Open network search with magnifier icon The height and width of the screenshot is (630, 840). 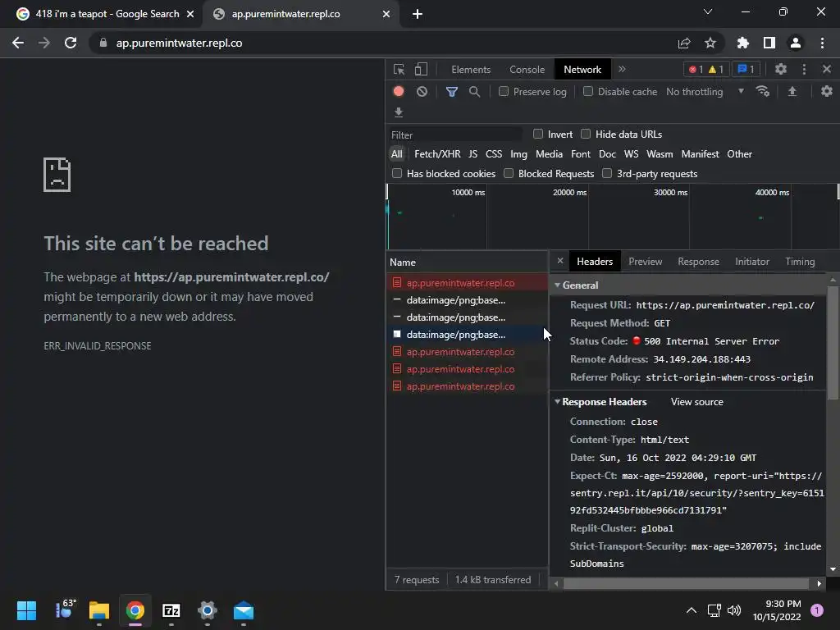475,92
